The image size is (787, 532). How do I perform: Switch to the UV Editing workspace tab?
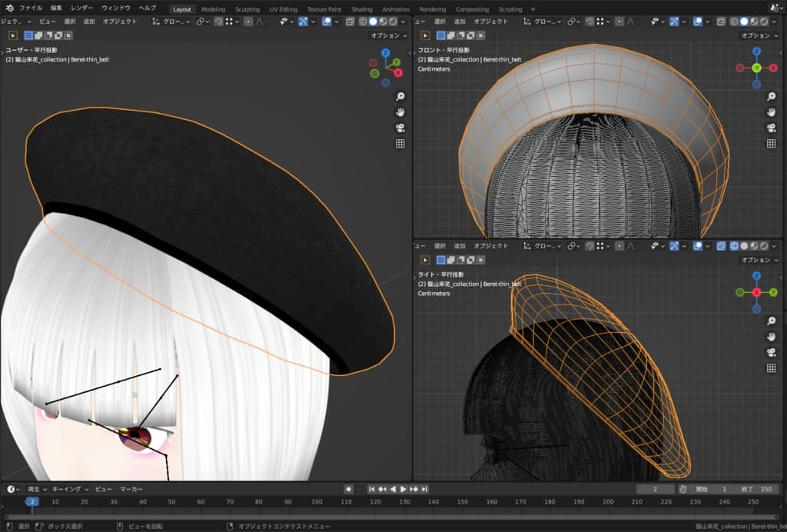click(x=283, y=9)
